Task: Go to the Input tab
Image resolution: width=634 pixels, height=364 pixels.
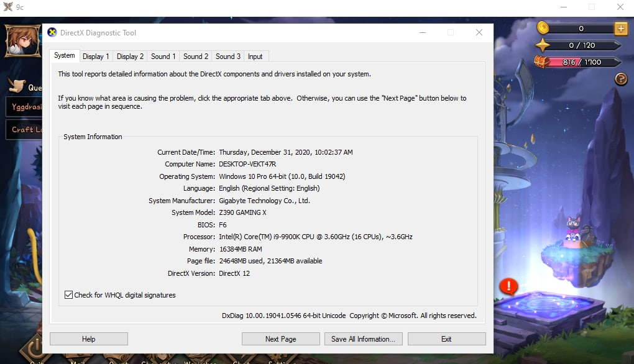Action: [255, 57]
